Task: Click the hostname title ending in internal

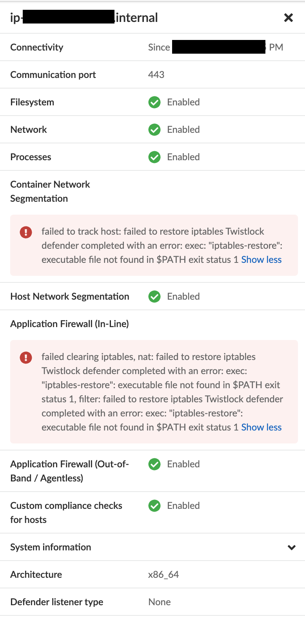Action: (136, 18)
